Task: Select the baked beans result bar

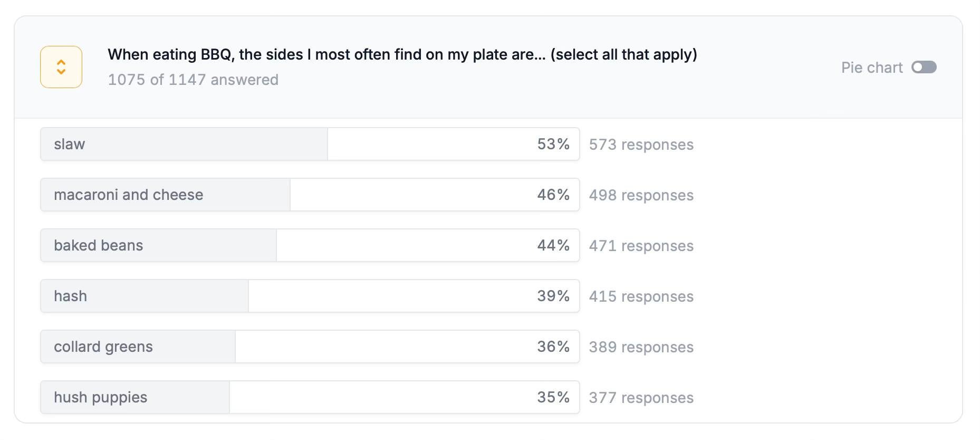Action: 310,245
